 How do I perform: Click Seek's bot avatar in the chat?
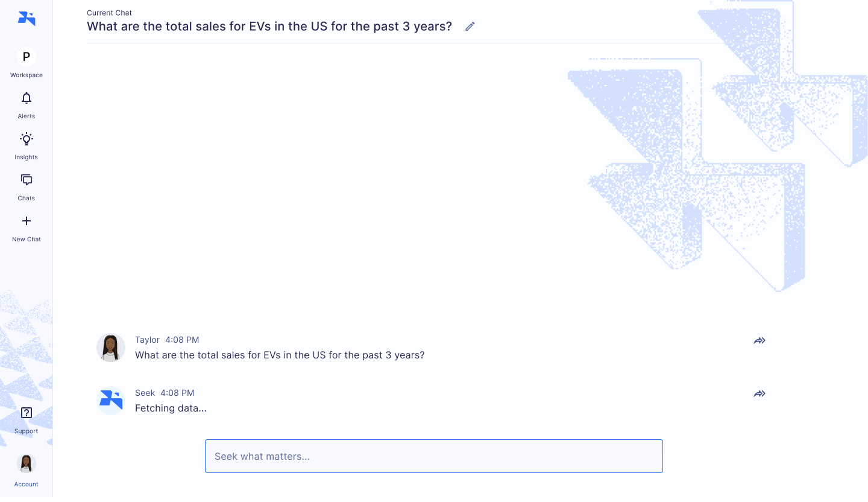click(111, 401)
